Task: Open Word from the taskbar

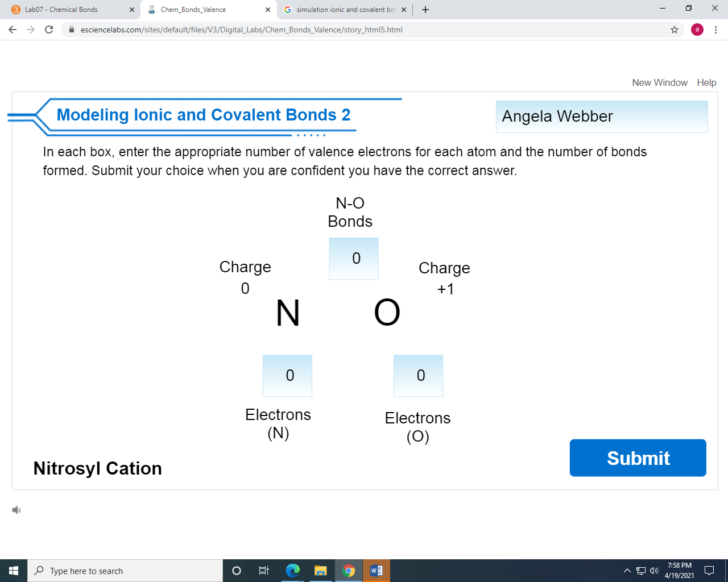Action: pyautogui.click(x=377, y=571)
